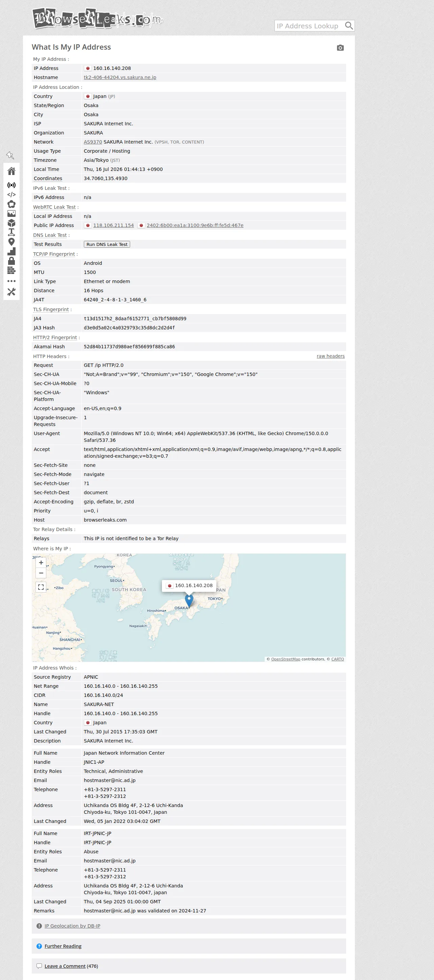Select the JA4 value t13d1517h2_8daaf6152771_cb7bf5808d99

click(135, 319)
